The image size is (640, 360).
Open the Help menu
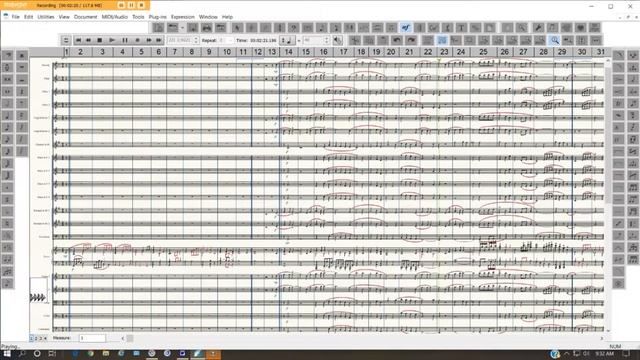(x=227, y=17)
